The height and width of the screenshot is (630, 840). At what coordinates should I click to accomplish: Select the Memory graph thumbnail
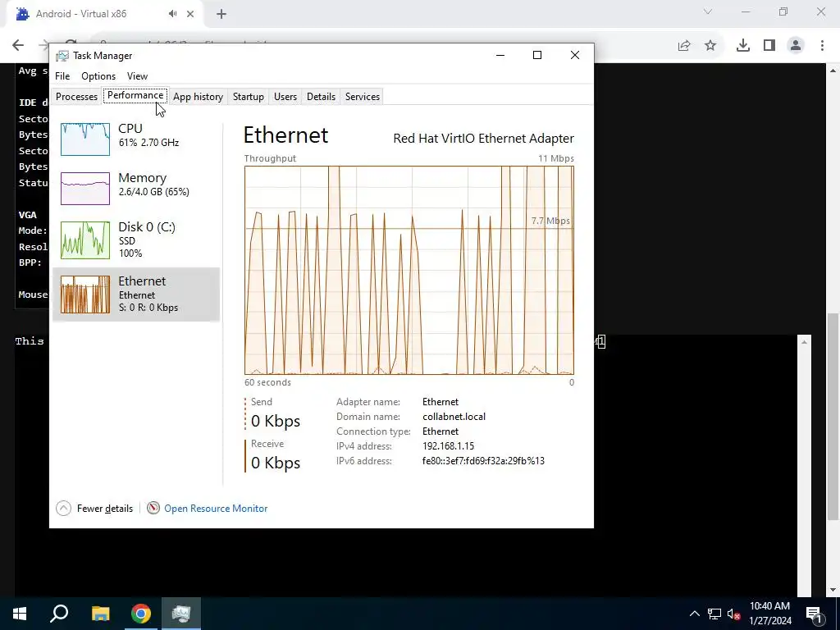(x=85, y=189)
